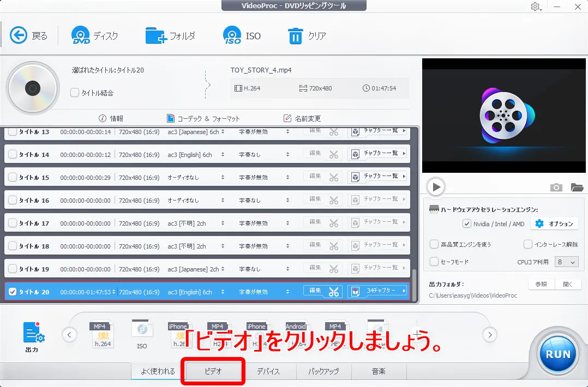Switch to よく使われる tab

pos(158,371)
